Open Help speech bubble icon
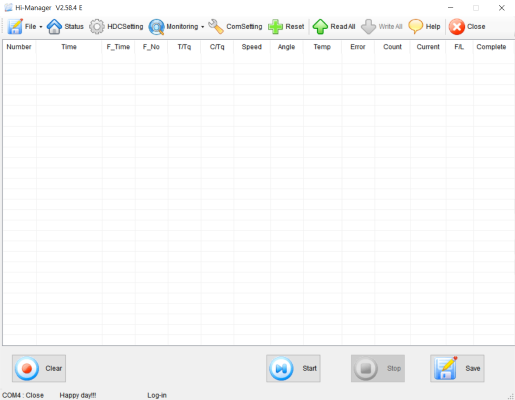The height and width of the screenshot is (400, 515). coord(415,26)
